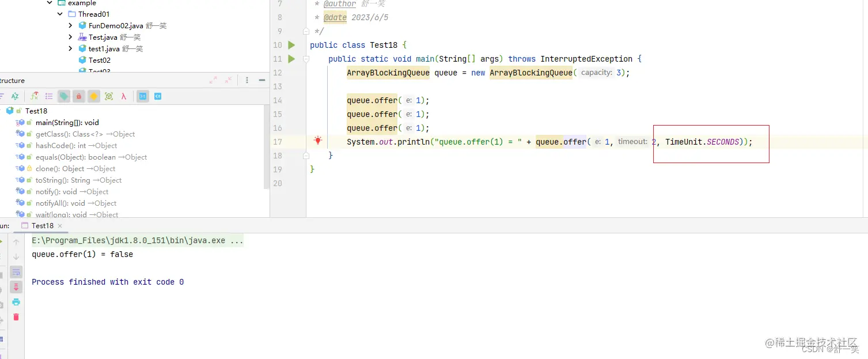Hide the Structure tool window

[x=262, y=81]
